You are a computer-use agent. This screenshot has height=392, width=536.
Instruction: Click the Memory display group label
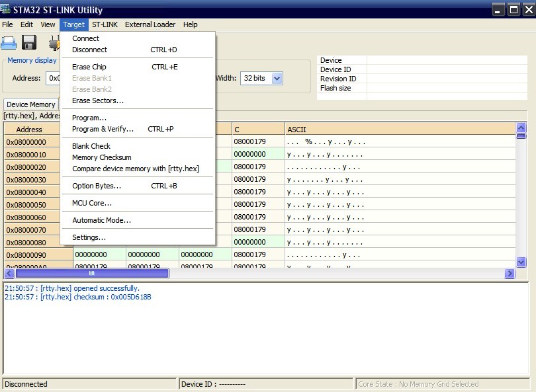click(x=32, y=60)
